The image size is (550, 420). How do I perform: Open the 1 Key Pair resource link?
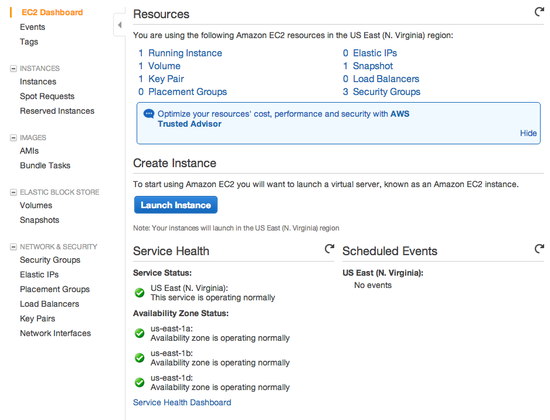161,79
